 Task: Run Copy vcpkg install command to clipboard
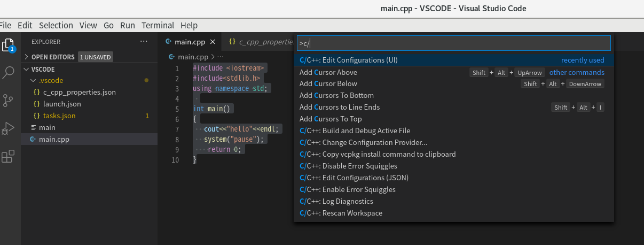[455, 154]
